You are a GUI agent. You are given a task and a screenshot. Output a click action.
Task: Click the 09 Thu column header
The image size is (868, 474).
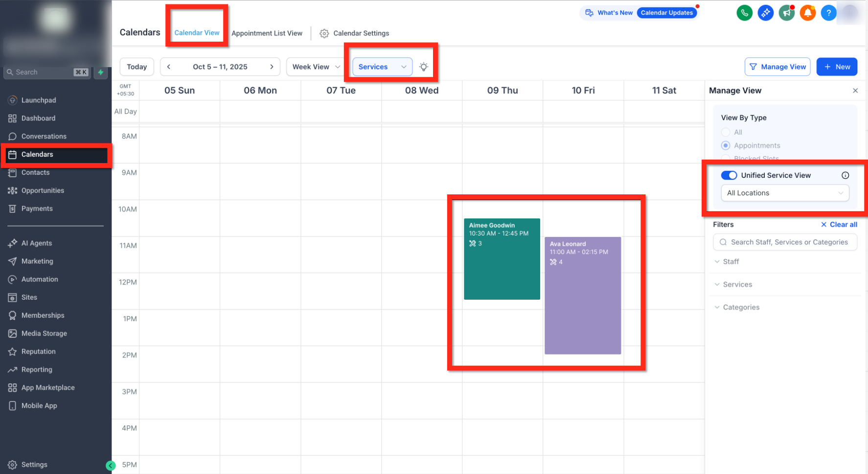503,90
